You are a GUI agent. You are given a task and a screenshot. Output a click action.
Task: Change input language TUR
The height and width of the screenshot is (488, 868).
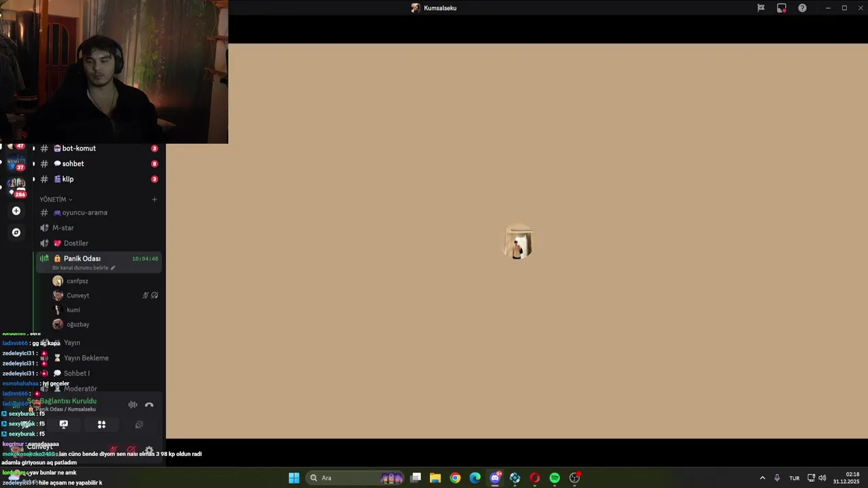click(794, 478)
